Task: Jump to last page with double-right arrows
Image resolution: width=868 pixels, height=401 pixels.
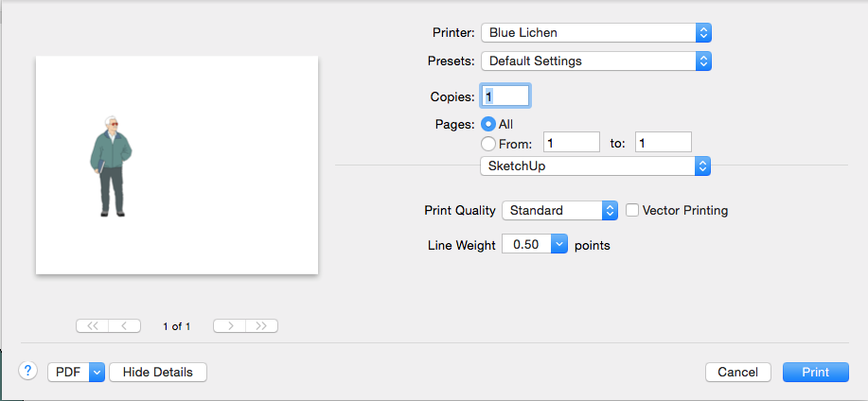Action: (x=262, y=326)
